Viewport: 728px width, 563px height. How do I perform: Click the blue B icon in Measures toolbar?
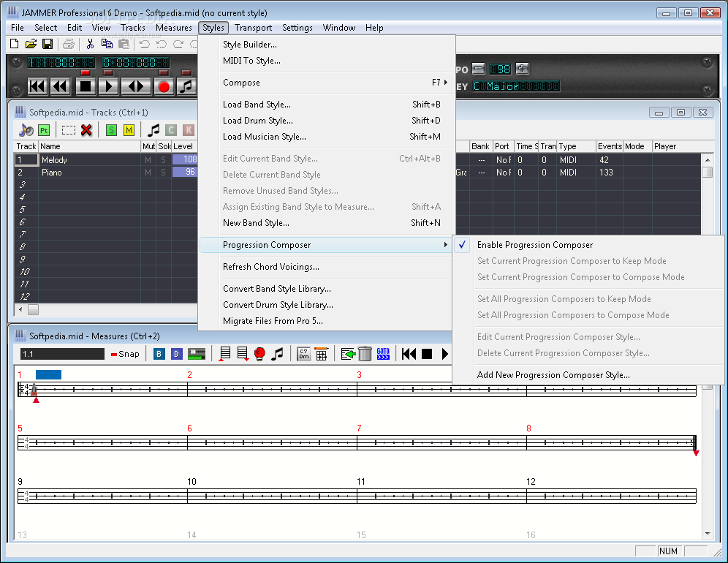tap(159, 354)
